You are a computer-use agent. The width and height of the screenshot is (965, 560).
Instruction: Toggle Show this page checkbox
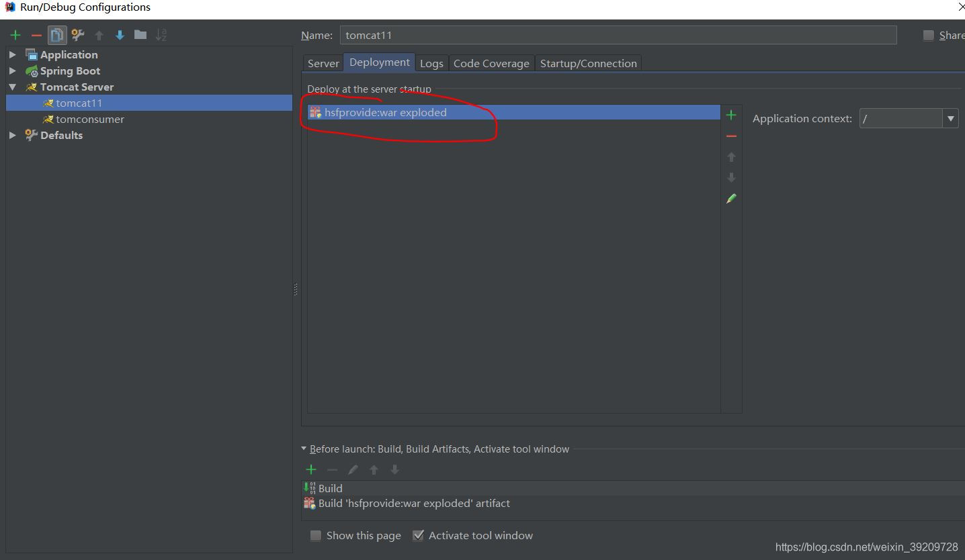(x=315, y=535)
